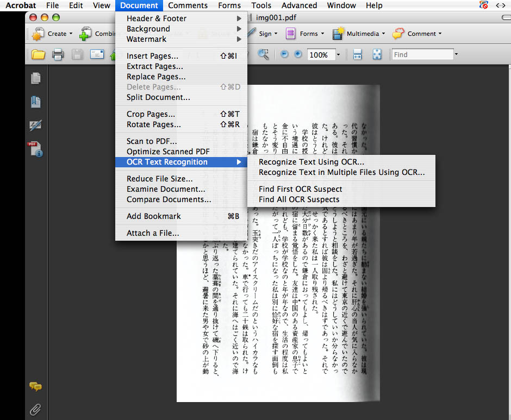The width and height of the screenshot is (511, 420).
Task: Click the Find search field
Action: click(x=422, y=54)
